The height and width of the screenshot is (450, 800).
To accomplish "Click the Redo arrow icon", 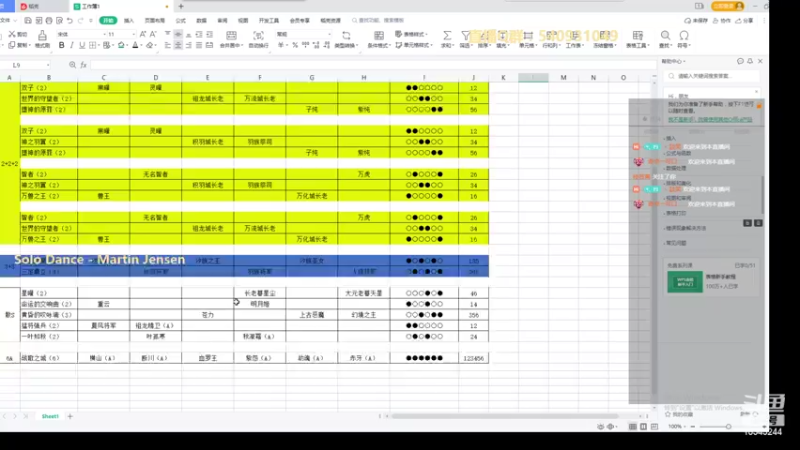I will point(81,20).
